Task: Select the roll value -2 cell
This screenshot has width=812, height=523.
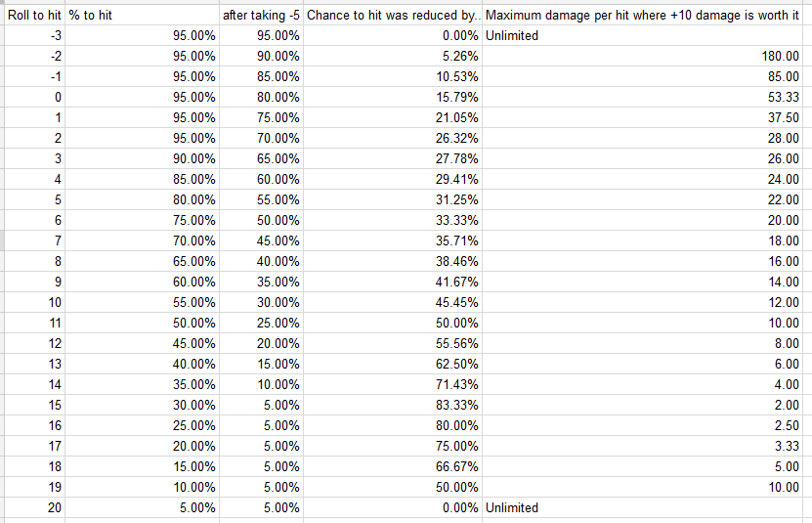Action: tap(35, 56)
